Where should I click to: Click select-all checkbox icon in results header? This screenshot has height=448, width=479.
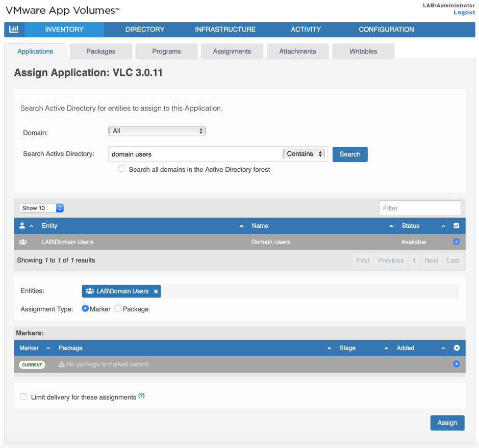457,226
